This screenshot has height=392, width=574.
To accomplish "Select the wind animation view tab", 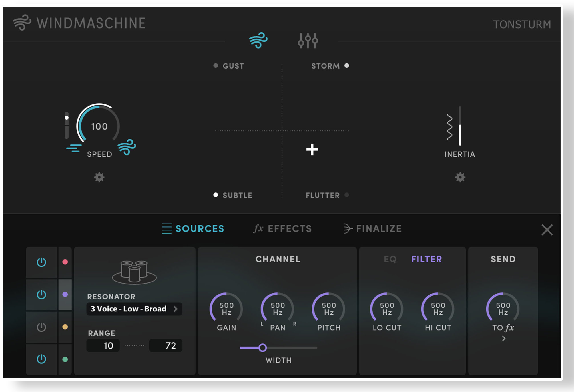I will pyautogui.click(x=258, y=40).
